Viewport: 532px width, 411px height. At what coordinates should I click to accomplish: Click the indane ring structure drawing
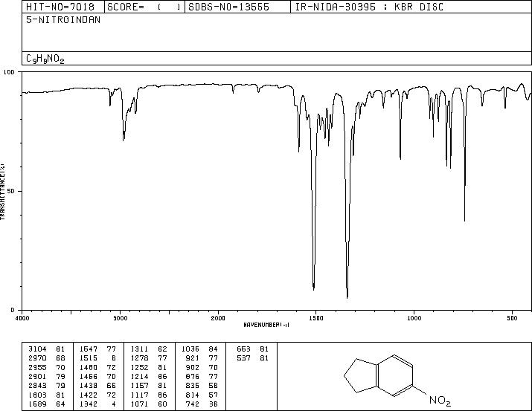[378, 375]
